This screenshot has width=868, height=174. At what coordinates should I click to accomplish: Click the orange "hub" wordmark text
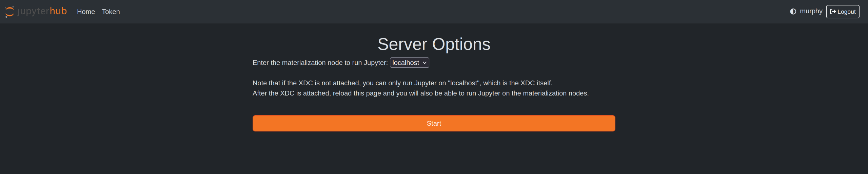pyautogui.click(x=58, y=11)
